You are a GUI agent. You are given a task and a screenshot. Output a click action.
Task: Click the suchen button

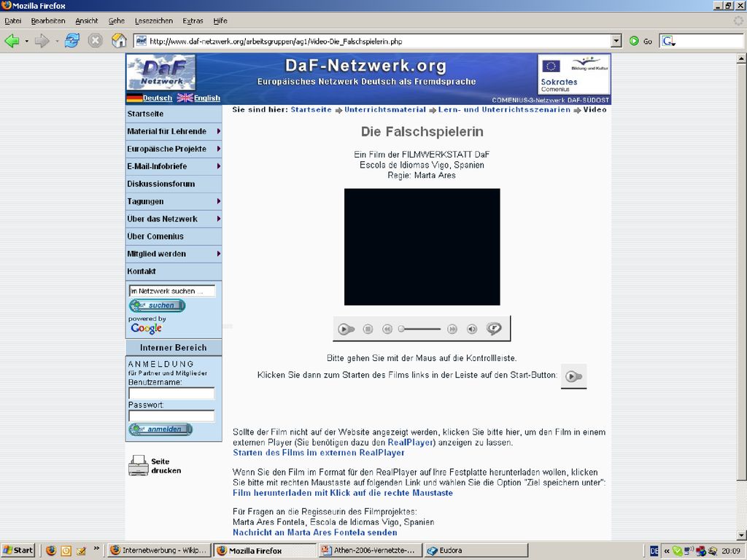pyautogui.click(x=158, y=306)
